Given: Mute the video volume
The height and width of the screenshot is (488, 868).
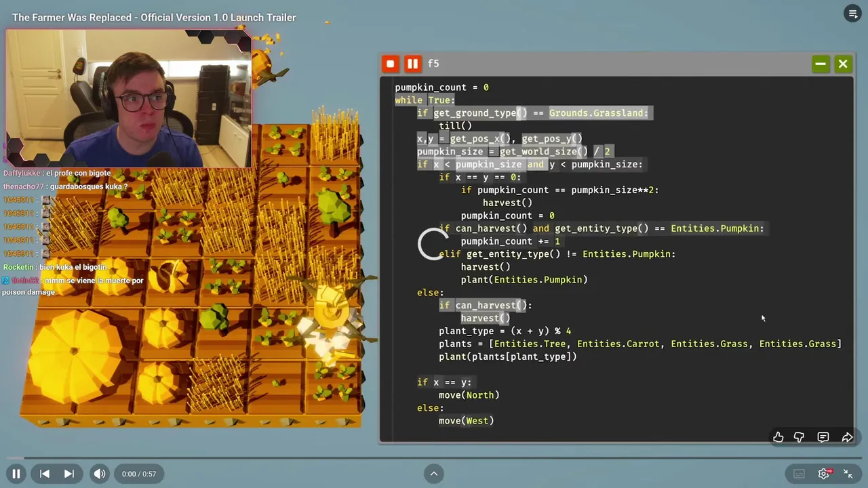Looking at the screenshot, I should point(100,474).
